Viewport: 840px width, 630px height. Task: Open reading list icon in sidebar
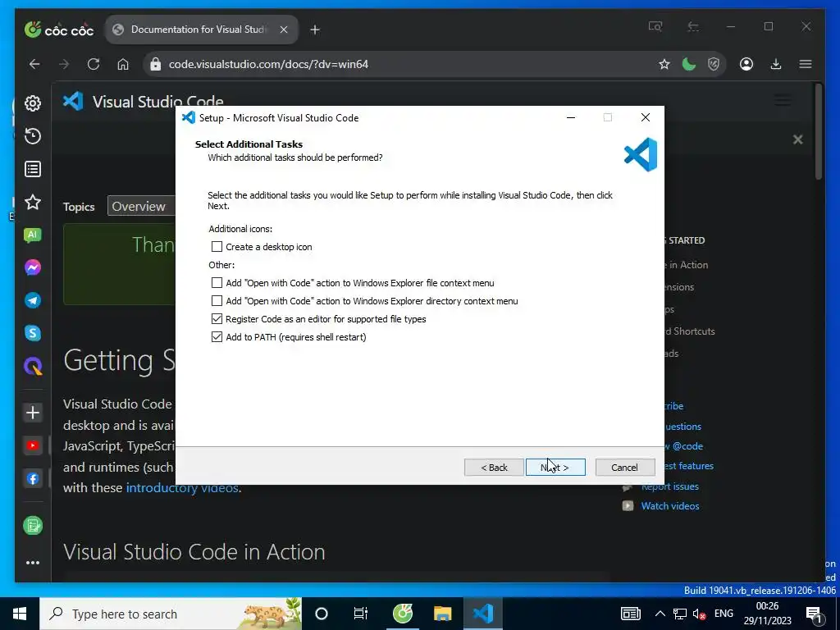coord(33,169)
